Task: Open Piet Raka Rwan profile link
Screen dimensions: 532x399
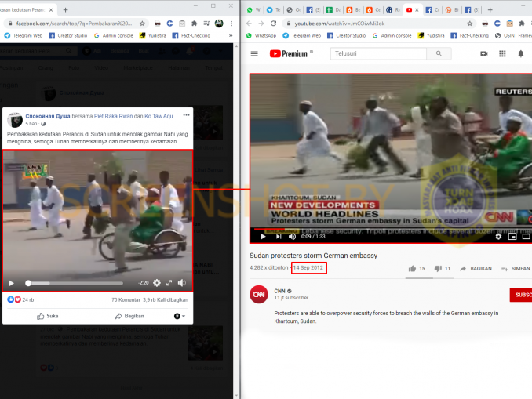Action: [x=113, y=116]
